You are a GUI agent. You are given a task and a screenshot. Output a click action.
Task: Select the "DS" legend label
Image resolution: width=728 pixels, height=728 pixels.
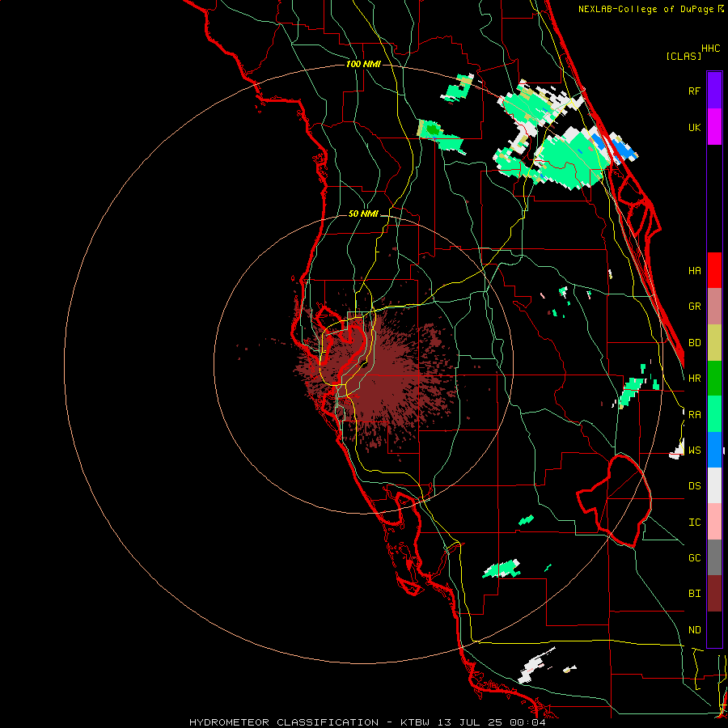point(694,486)
